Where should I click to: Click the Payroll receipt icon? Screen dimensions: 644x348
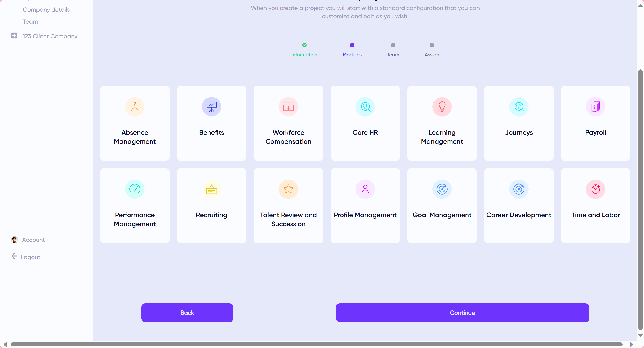click(x=595, y=107)
